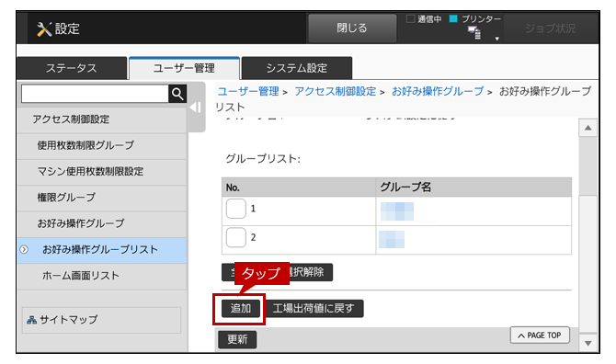Select お好み操作グループ side menu item
The image size is (616, 364).
pos(102,223)
